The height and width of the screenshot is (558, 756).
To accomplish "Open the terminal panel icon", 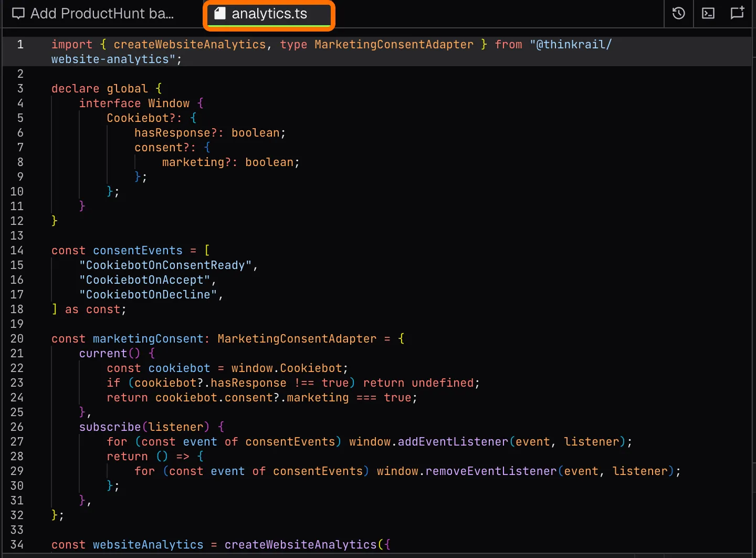I will (x=708, y=13).
